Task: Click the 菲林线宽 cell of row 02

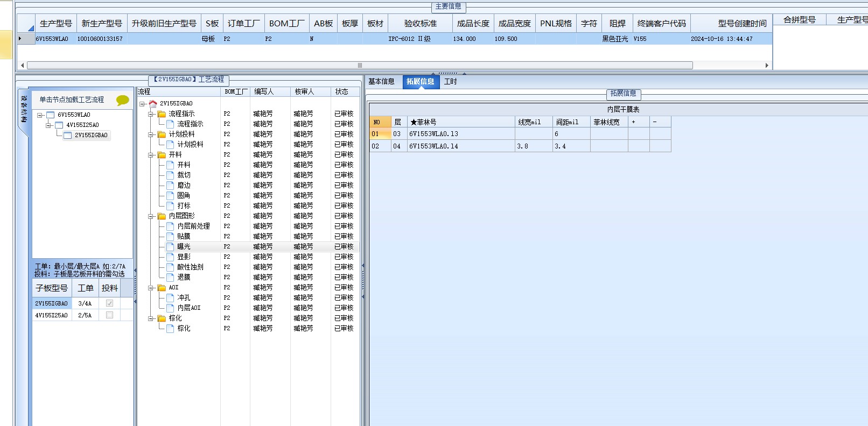Action: click(x=609, y=146)
